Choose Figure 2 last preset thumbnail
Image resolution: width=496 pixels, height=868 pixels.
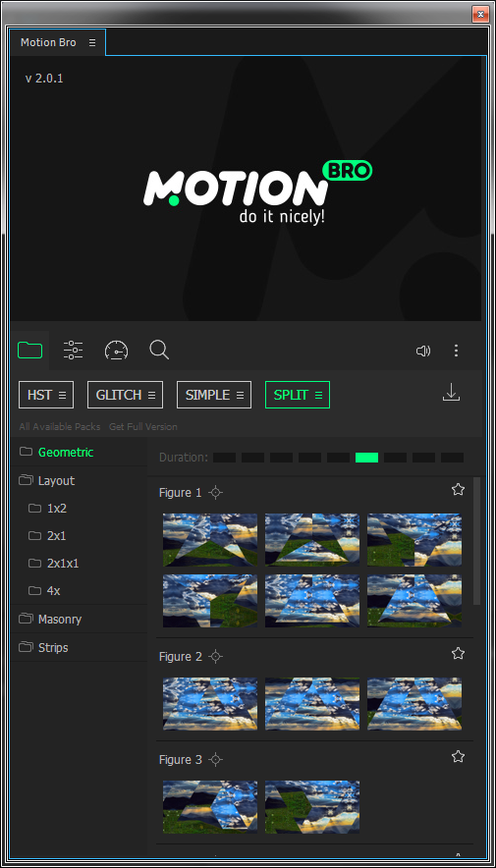(414, 704)
